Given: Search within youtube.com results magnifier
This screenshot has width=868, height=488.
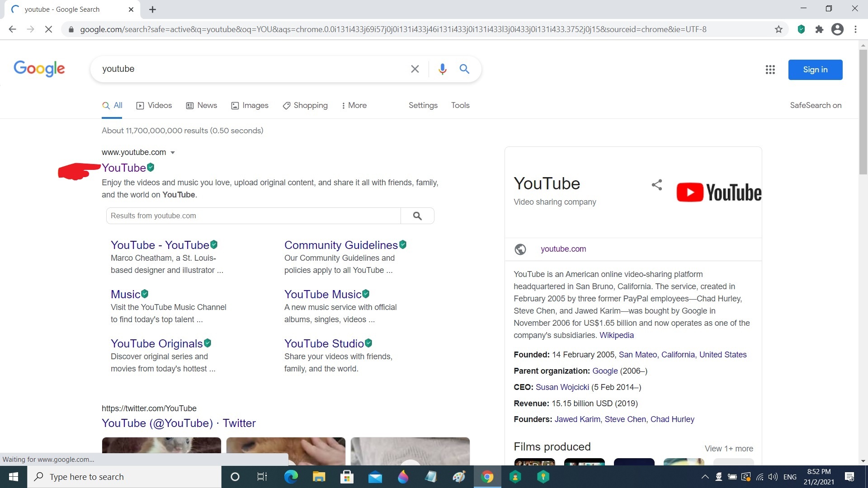Looking at the screenshot, I should pos(417,216).
